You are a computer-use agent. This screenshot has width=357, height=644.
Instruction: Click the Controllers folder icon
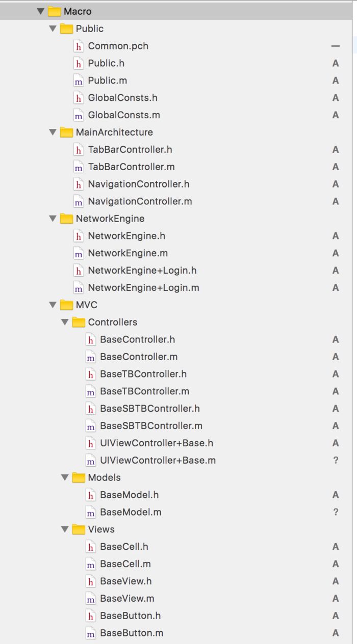(x=79, y=323)
